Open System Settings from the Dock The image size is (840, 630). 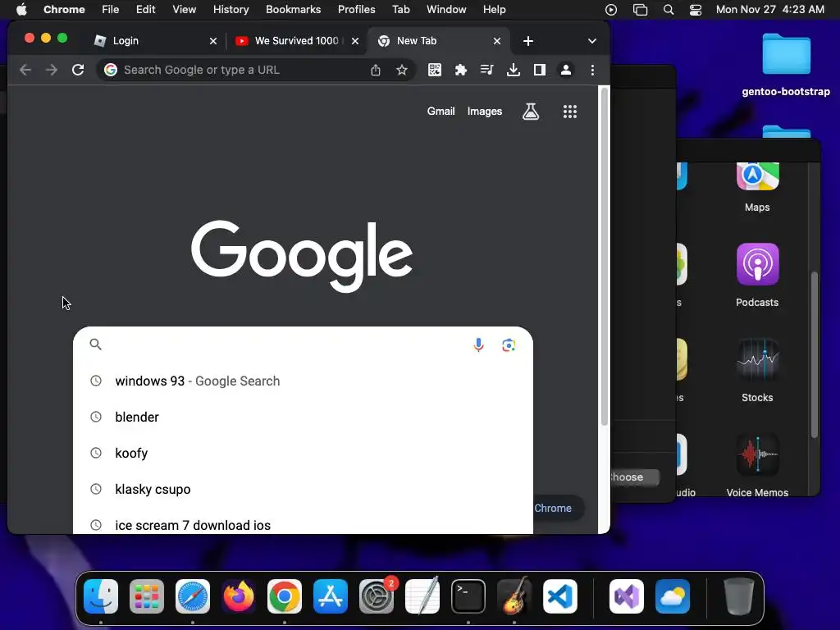377,596
